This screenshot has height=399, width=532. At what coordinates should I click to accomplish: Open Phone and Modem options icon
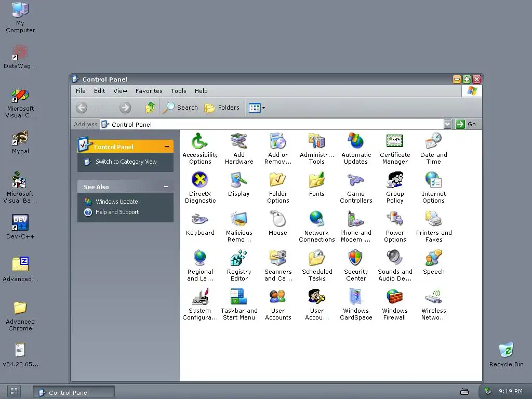coord(356,227)
